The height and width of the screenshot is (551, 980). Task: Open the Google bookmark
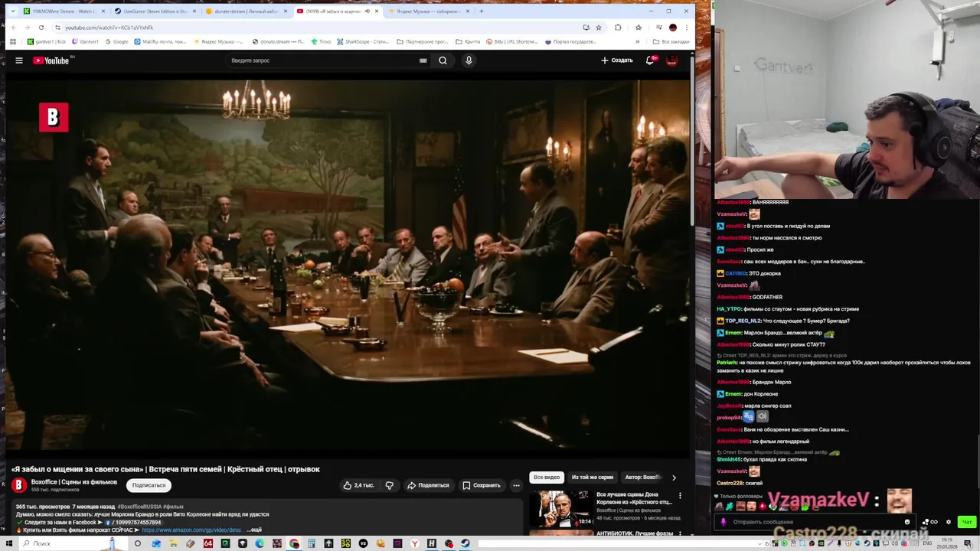pyautogui.click(x=117, y=41)
